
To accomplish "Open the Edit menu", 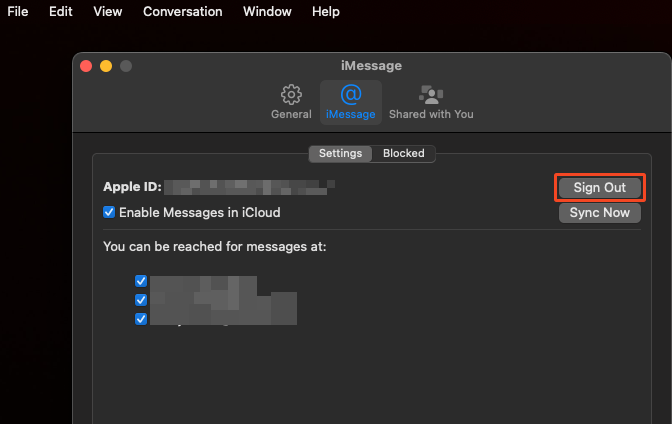I will [x=60, y=12].
